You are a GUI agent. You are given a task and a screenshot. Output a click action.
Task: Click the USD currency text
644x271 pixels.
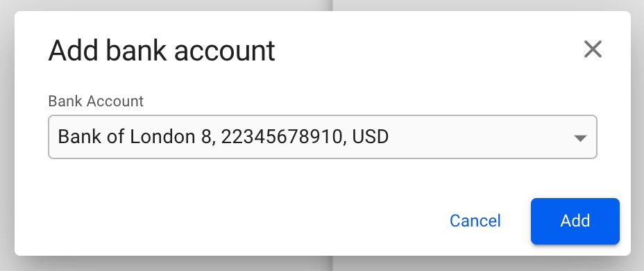pyautogui.click(x=371, y=137)
